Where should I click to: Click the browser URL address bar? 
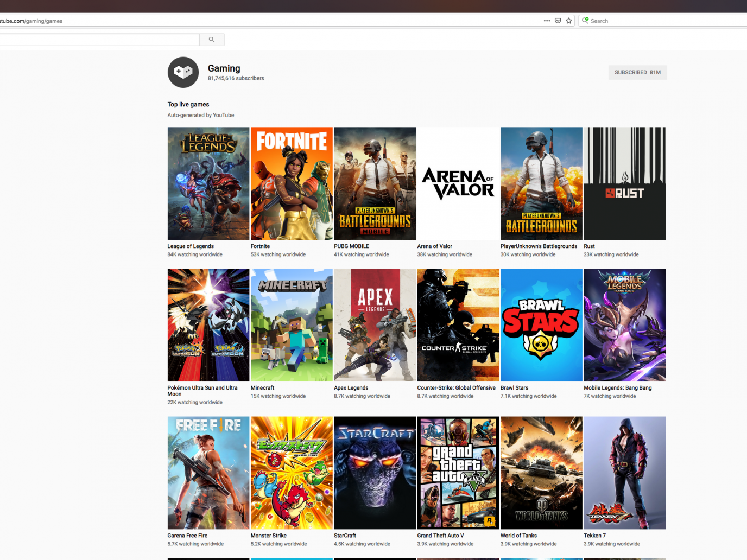(271, 21)
